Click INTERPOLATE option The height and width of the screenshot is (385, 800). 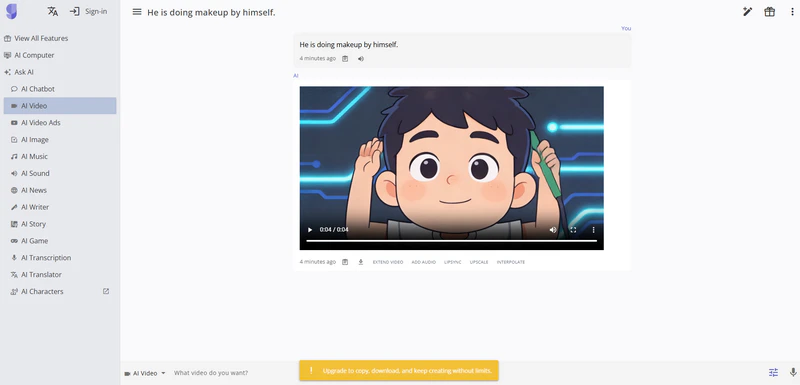[511, 262]
